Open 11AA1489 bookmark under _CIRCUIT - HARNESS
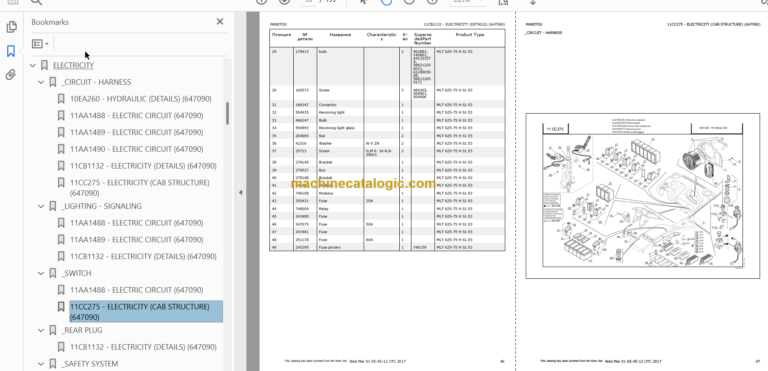Viewport: 768px width, 371px height. pyautogui.click(x=136, y=132)
